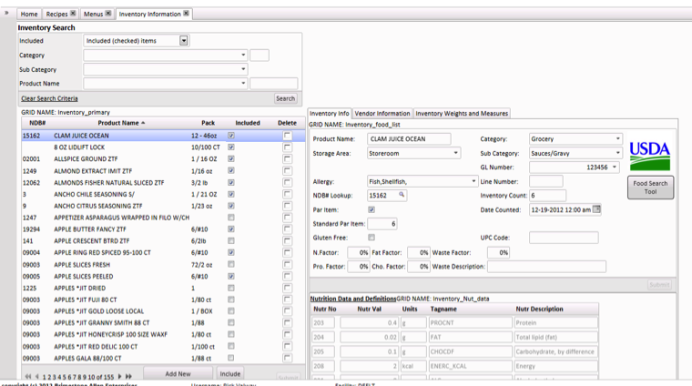Open the Grocery Category dropdown
The height and width of the screenshot is (386, 692).
[617, 139]
